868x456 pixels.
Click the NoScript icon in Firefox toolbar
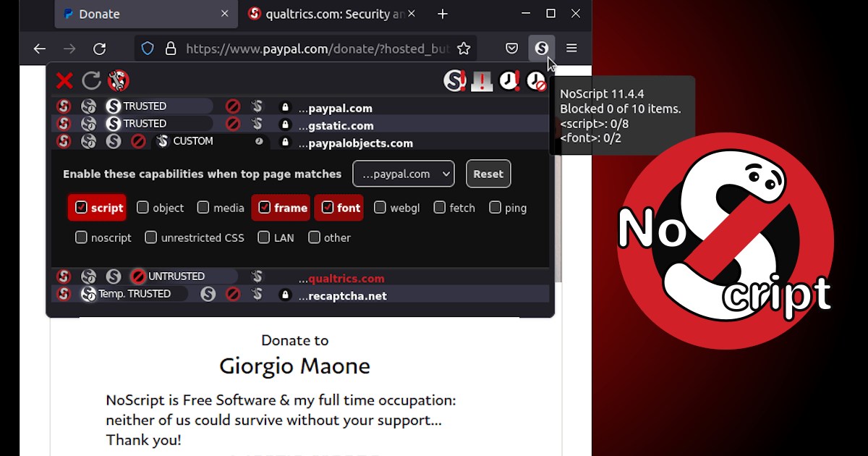[x=542, y=48]
